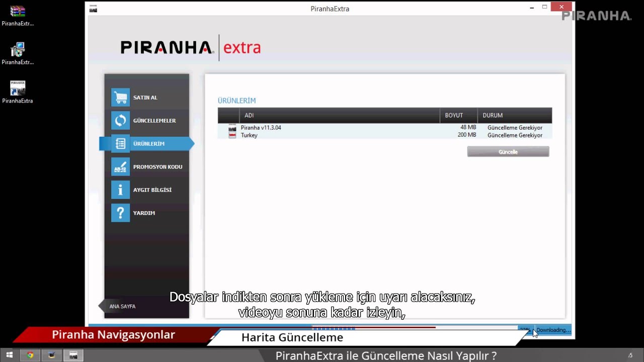This screenshot has width=644, height=362.
Task: Open Chrome from the taskbar
Action: coord(30,355)
